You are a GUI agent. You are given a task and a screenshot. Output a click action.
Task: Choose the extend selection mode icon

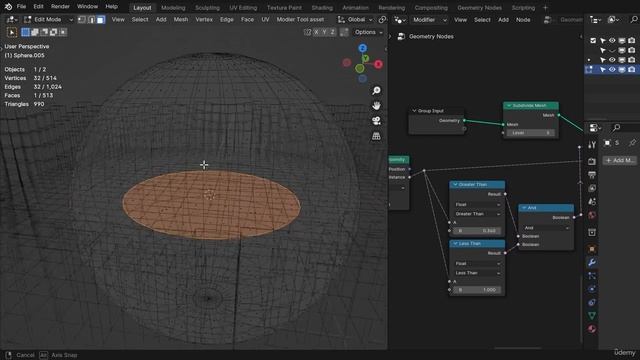pos(35,32)
